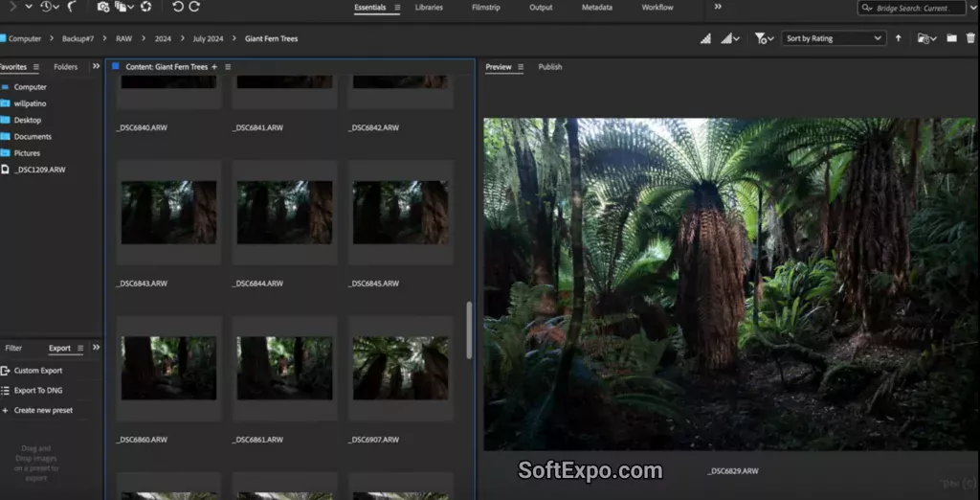Open in Camera Raw aperture icon
980x500 pixels.
tap(145, 7)
